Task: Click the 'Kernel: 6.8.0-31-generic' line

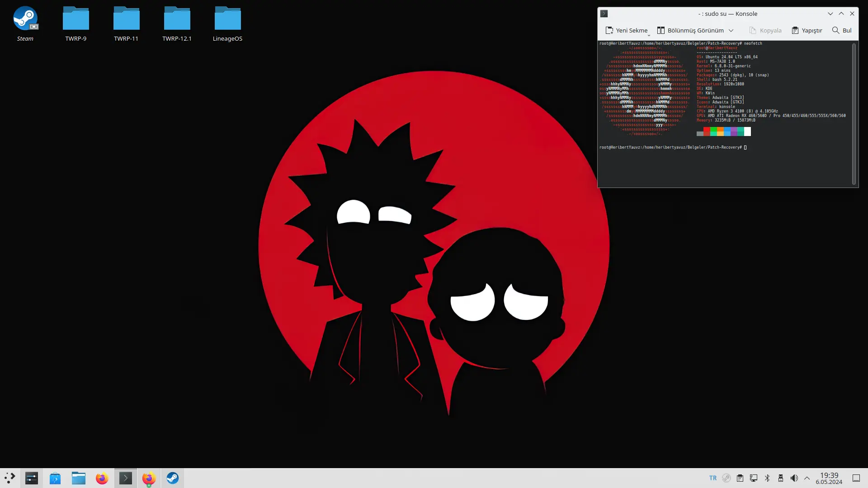Action: pos(724,66)
